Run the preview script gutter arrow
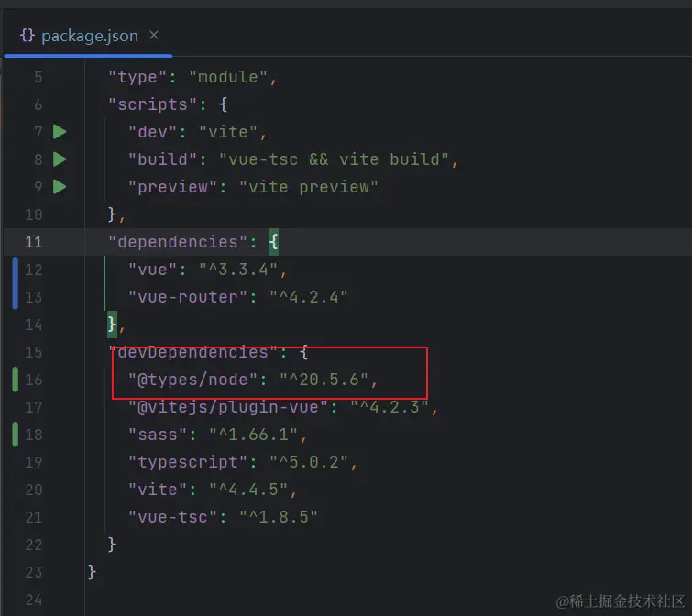The width and height of the screenshot is (692, 616). click(x=60, y=187)
